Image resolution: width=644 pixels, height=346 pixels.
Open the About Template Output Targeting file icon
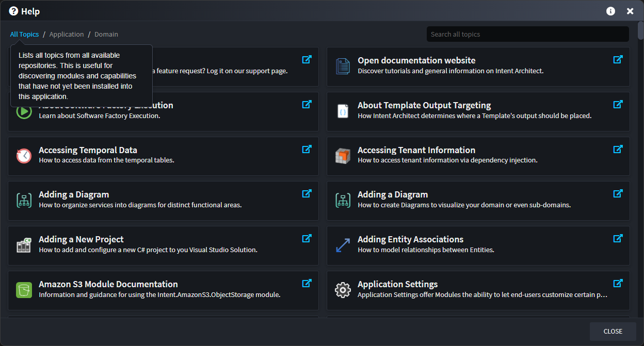coord(343,111)
